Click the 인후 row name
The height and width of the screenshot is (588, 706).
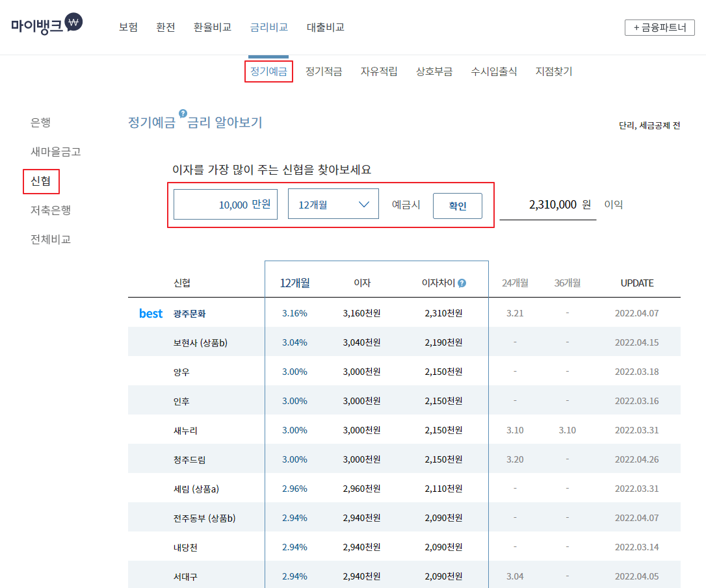coord(181,402)
